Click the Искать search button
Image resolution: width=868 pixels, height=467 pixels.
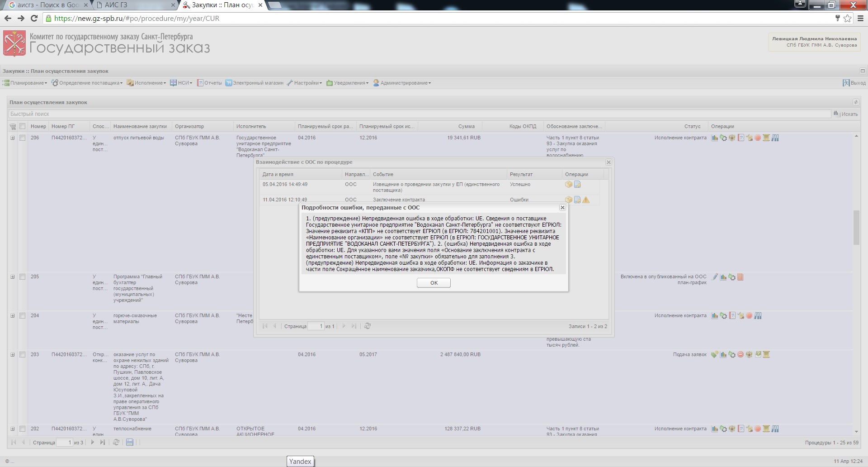[846, 114]
